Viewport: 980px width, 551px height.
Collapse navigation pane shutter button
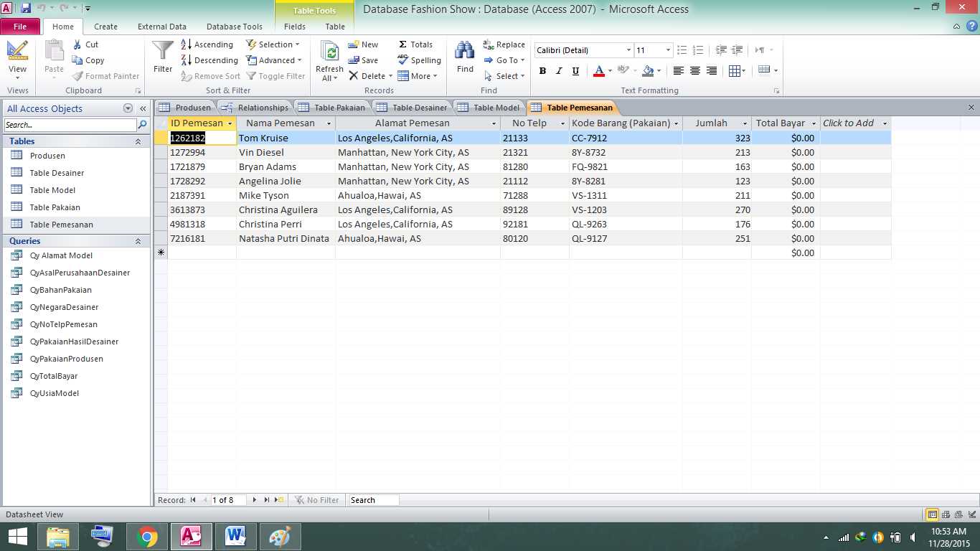tap(143, 109)
